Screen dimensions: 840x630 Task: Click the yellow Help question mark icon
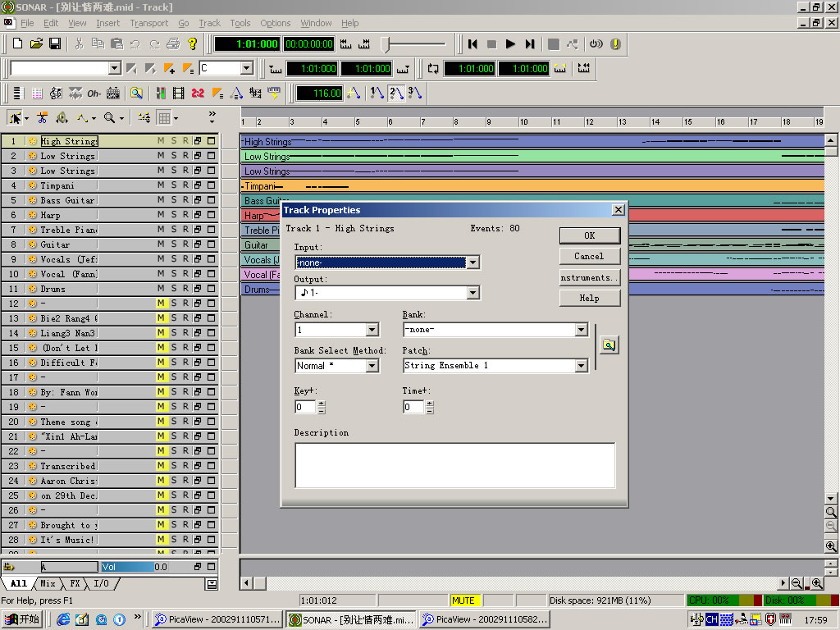[192, 44]
